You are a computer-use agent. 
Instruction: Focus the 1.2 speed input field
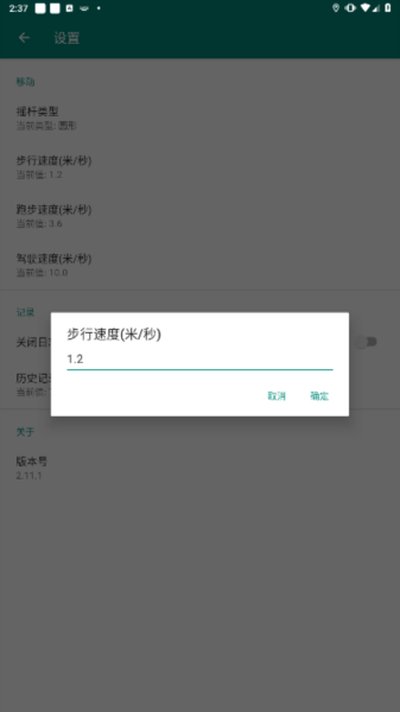point(200,360)
